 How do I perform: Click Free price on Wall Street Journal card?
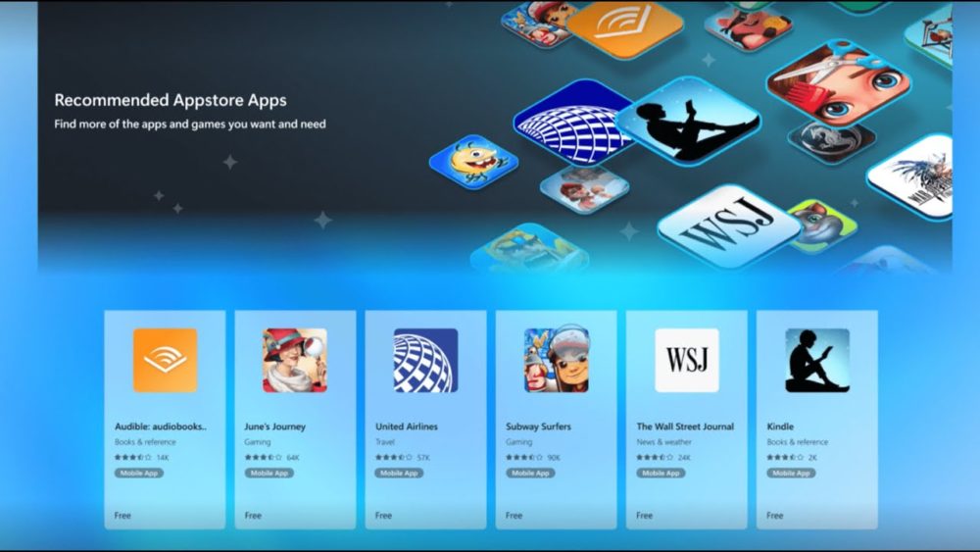645,516
